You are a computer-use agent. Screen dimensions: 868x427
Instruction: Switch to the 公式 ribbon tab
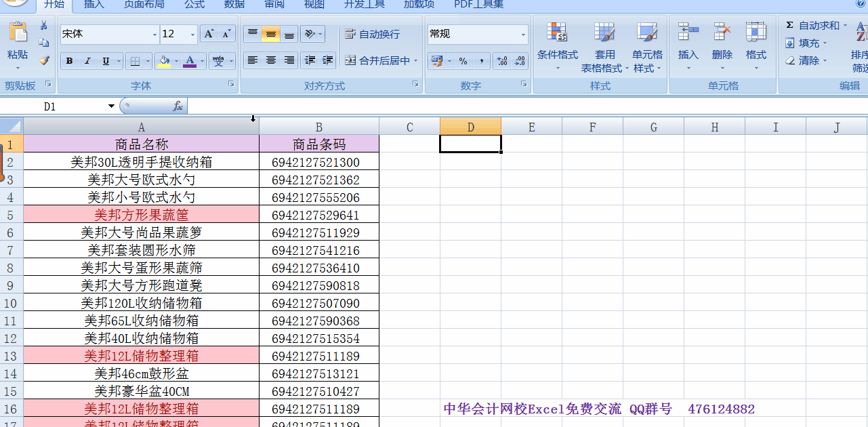[x=194, y=4]
